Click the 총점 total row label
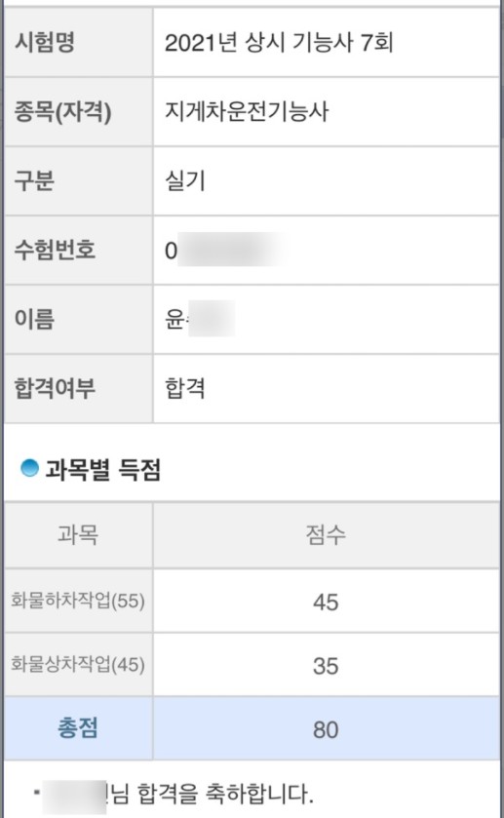The height and width of the screenshot is (818, 504). coord(79,727)
